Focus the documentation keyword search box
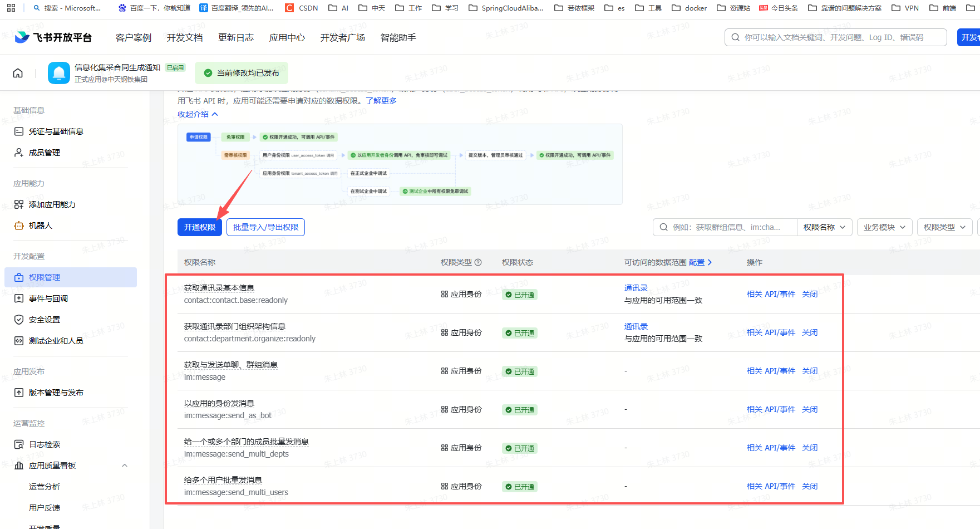Screen dimensions: 980x529 click(x=836, y=37)
